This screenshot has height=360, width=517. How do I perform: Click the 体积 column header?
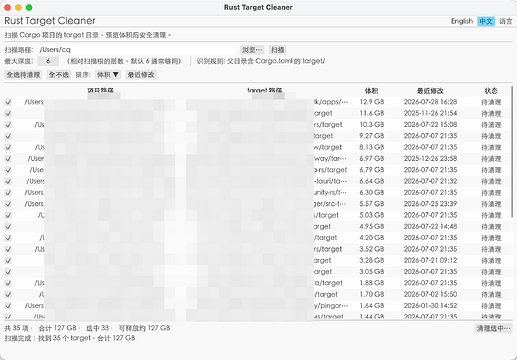pos(371,91)
